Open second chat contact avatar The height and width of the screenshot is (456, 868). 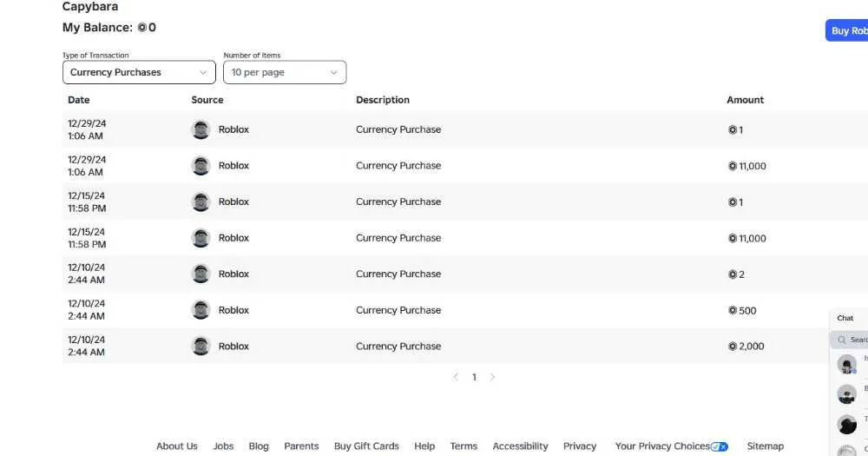tap(846, 394)
